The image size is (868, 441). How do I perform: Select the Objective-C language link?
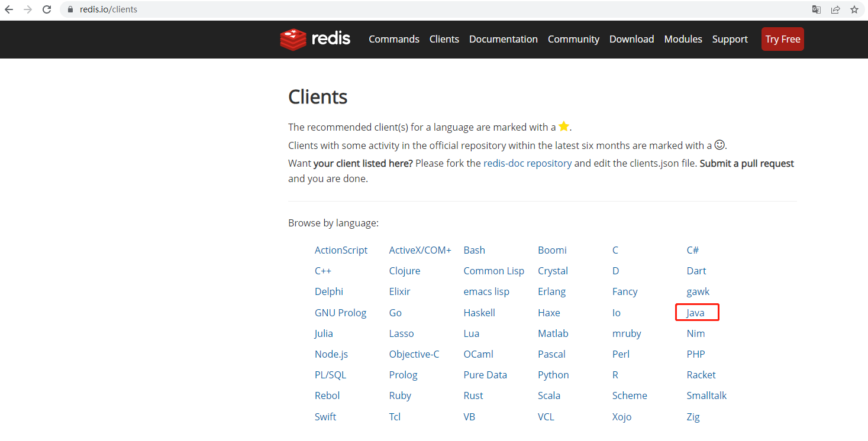(414, 354)
